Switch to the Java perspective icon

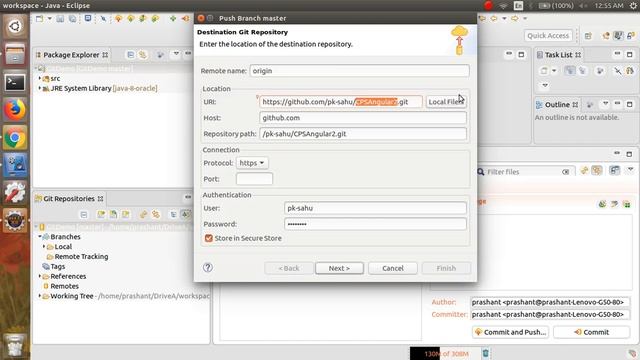coord(619,36)
